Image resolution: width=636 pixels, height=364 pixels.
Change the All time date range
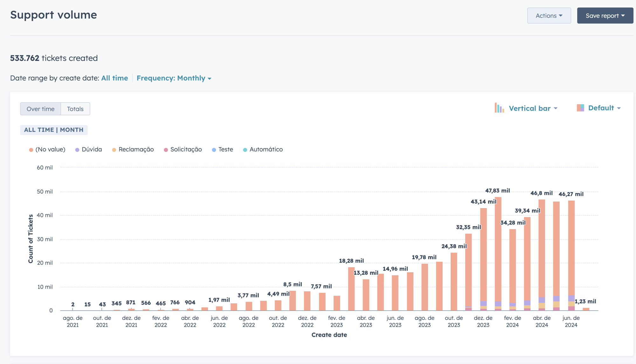(114, 78)
